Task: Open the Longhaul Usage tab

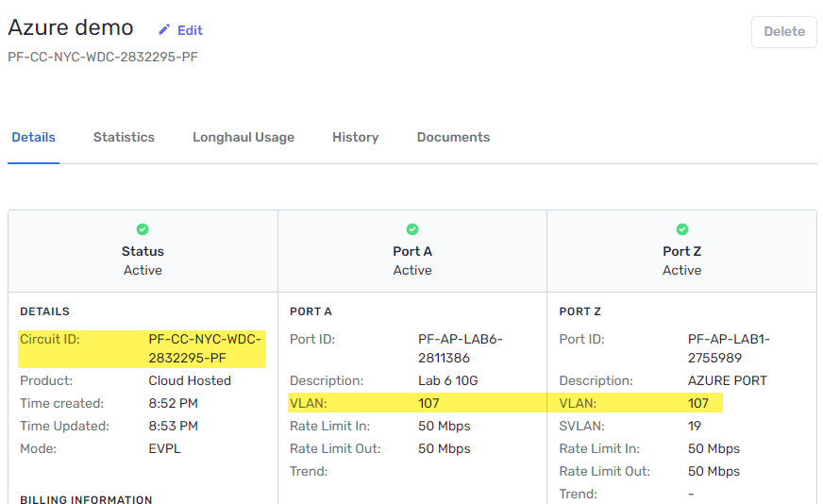Action: coord(244,137)
